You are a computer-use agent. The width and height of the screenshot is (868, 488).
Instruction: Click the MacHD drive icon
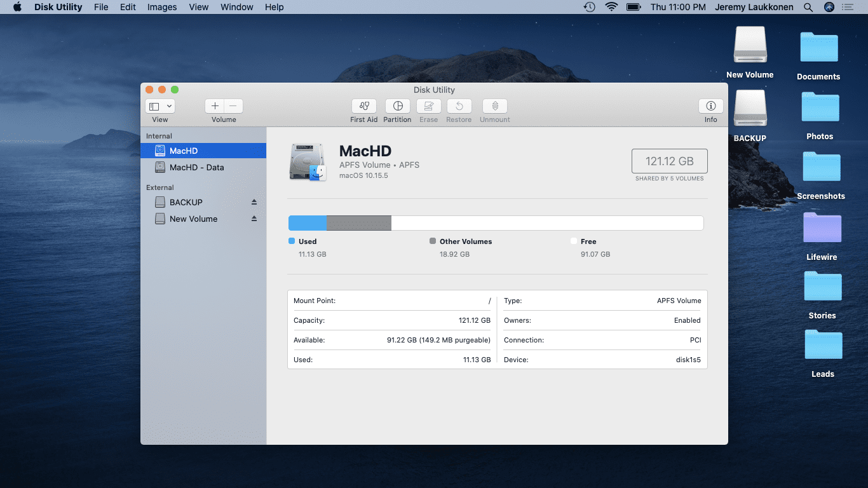[x=308, y=161]
